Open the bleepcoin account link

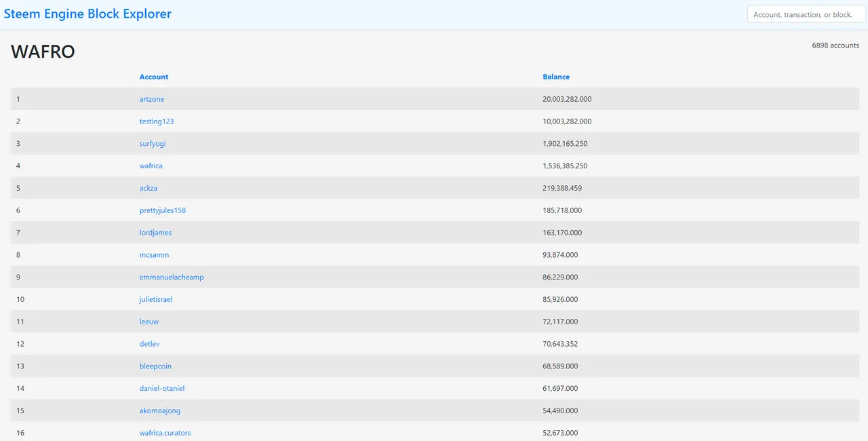tap(155, 366)
